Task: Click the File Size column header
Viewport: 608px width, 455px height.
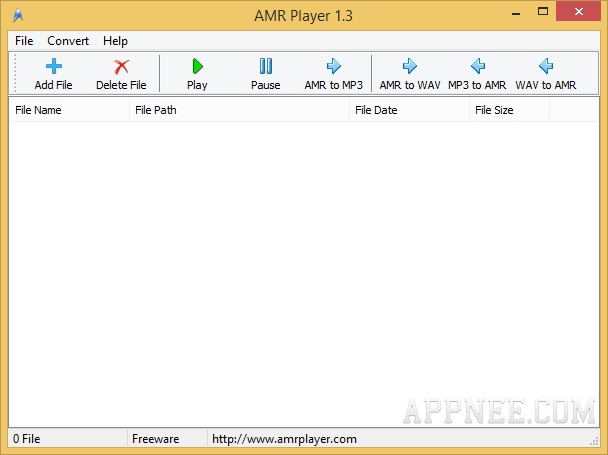Action: (x=510, y=110)
